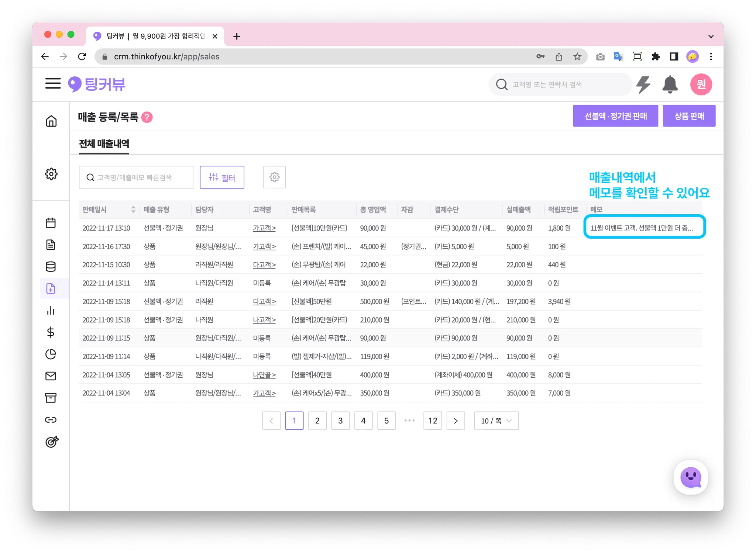Expand Chrome tab search chevron
This screenshot has width=756, height=554.
click(711, 36)
